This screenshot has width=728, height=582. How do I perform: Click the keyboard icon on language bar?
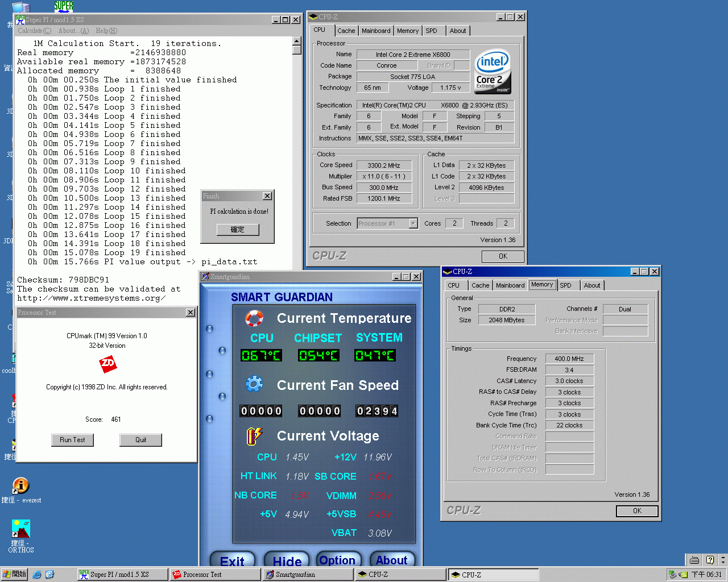point(694,560)
